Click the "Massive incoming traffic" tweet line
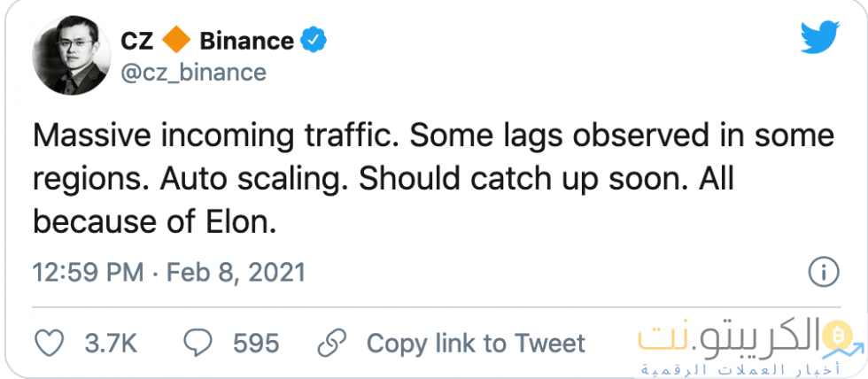 click(x=433, y=137)
